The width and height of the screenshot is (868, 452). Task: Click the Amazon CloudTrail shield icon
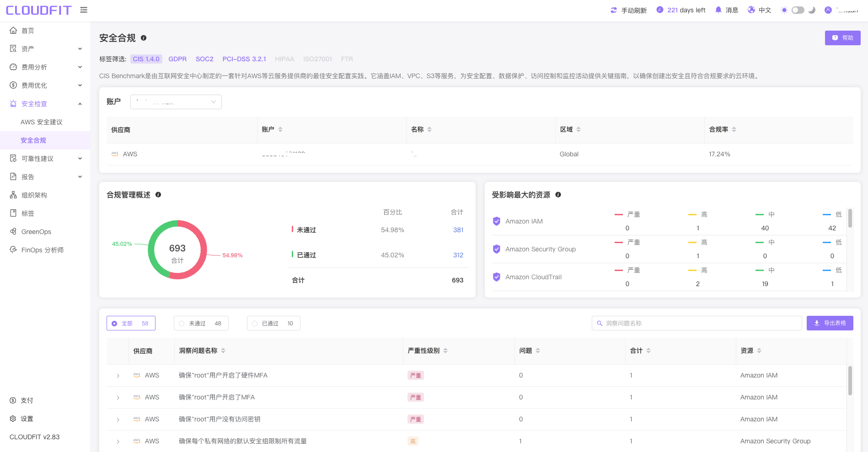point(497,277)
